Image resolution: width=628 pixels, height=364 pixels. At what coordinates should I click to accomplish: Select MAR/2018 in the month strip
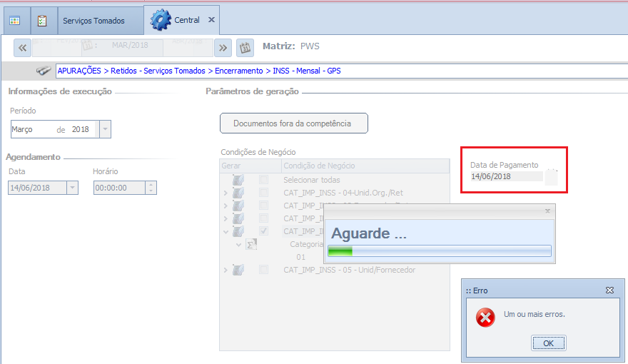pos(130,45)
